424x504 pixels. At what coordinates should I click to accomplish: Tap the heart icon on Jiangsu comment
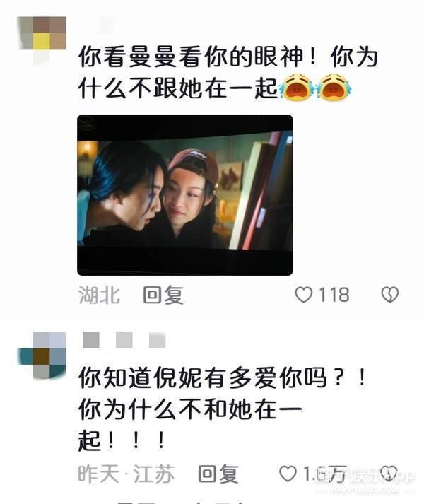tap(288, 474)
